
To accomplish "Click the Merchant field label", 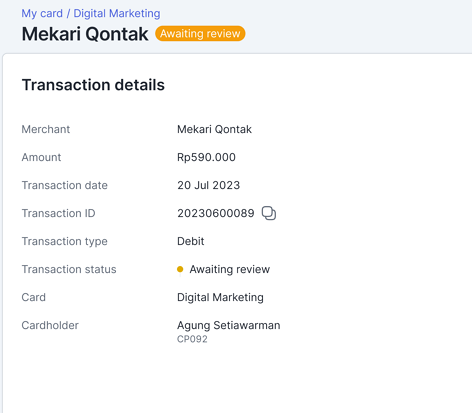I will 46,129.
